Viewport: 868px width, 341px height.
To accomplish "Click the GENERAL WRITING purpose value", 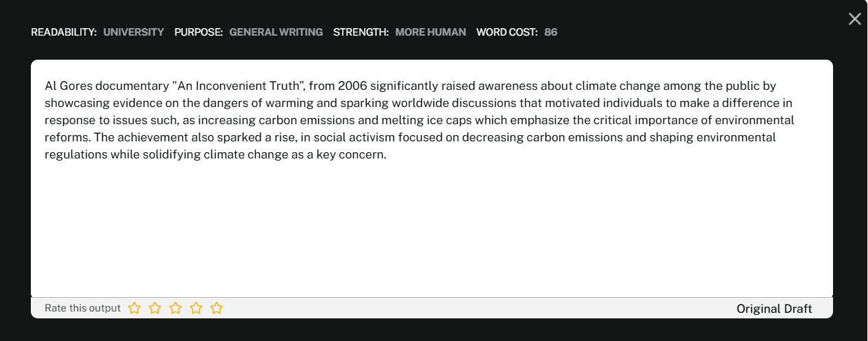I will tap(276, 32).
